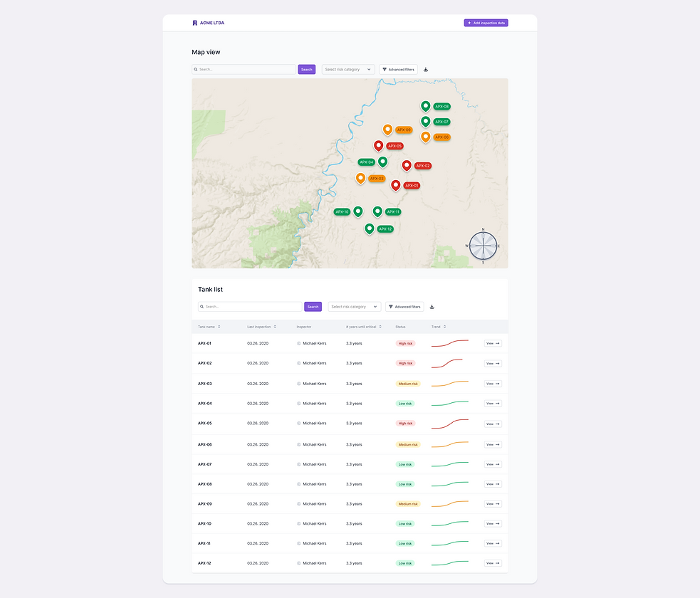Click the download icon in Map view toolbar
700x598 pixels.
pyautogui.click(x=425, y=69)
